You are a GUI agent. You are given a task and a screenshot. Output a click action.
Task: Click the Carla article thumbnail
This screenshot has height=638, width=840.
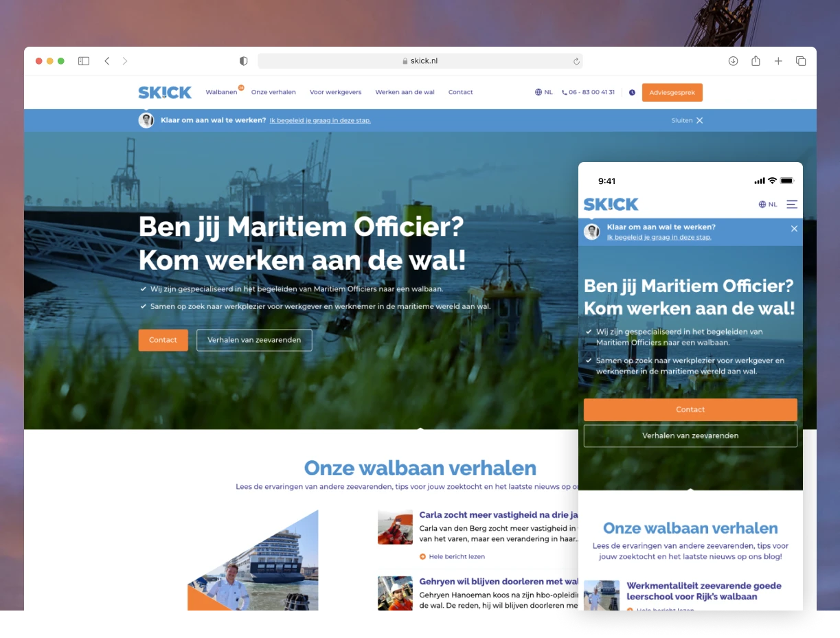pos(395,527)
